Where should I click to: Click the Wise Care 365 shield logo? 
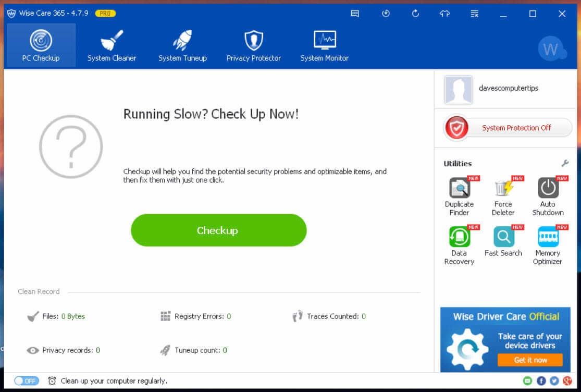(11, 14)
